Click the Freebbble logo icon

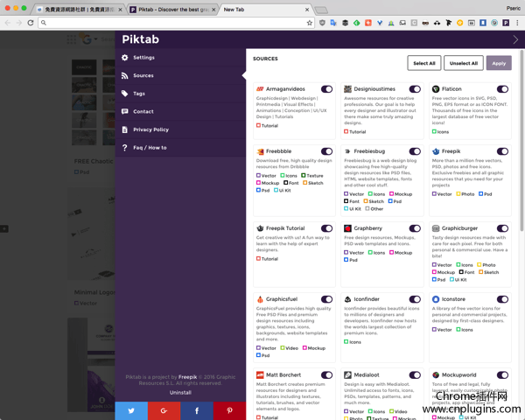260,151
